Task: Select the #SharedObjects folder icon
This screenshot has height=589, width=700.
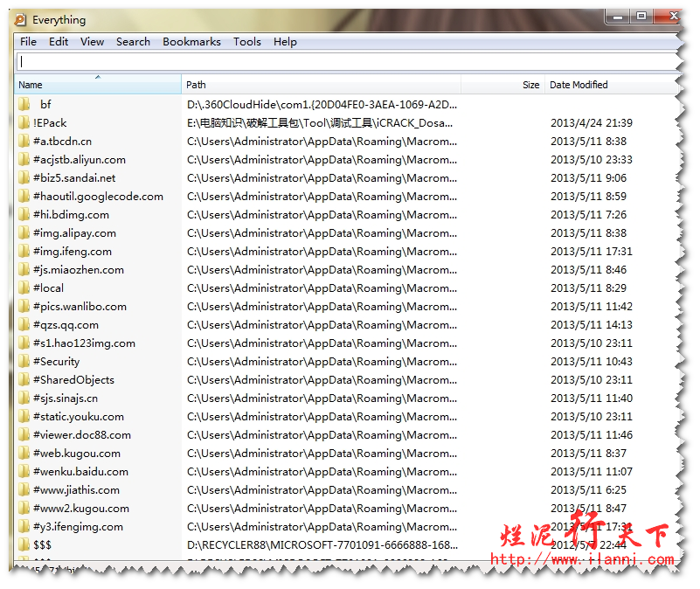Action: 24,379
